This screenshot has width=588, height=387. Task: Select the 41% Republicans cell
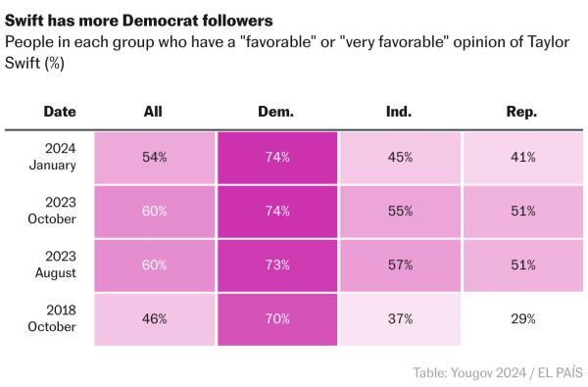pyautogui.click(x=523, y=158)
